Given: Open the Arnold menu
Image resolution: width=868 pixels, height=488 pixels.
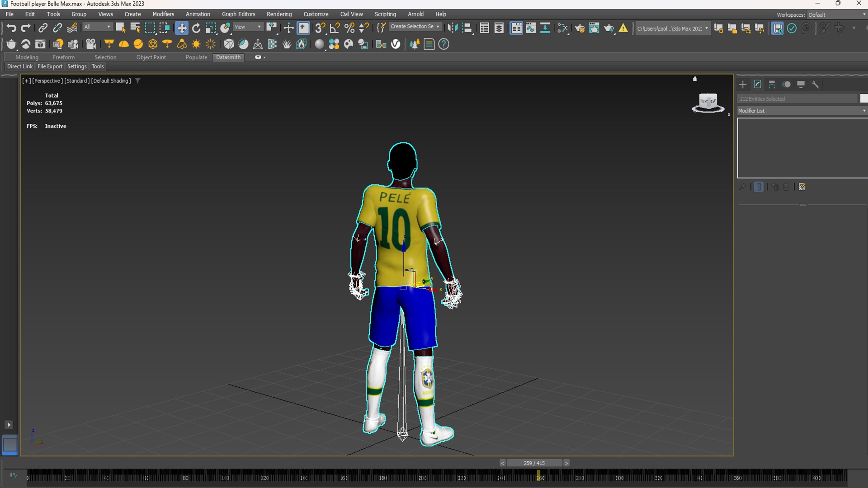Looking at the screenshot, I should pos(415,14).
